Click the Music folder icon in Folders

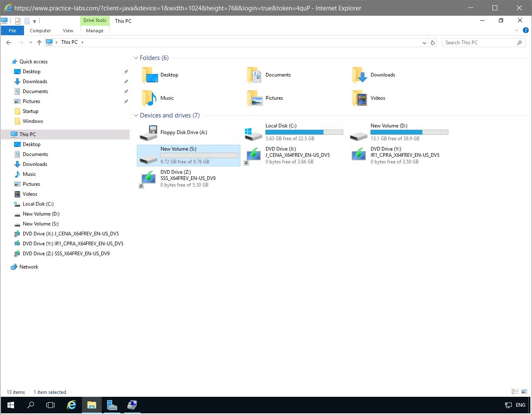(x=149, y=98)
